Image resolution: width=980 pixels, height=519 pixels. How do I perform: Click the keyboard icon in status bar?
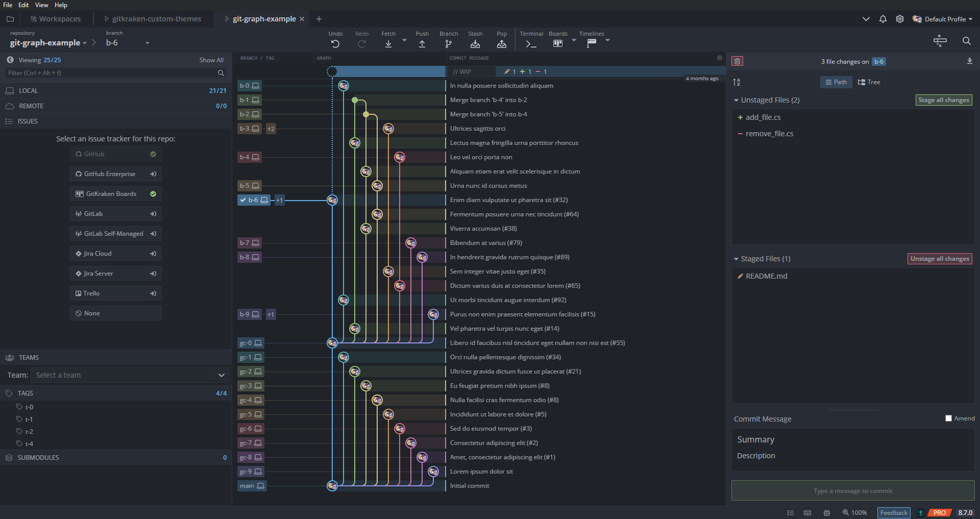(x=807, y=513)
